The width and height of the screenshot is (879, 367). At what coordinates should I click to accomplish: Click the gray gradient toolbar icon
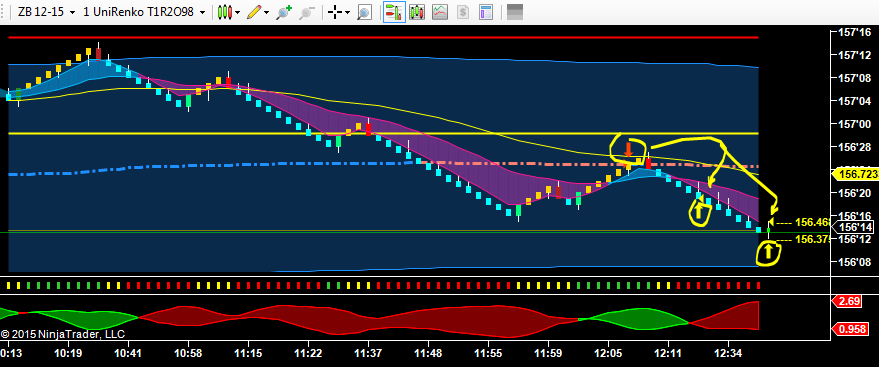pyautogui.click(x=515, y=12)
